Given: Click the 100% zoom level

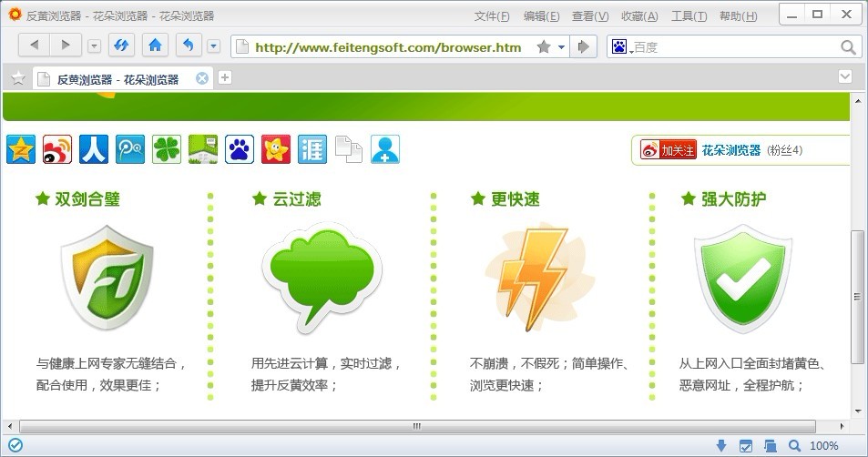Looking at the screenshot, I should coord(823,445).
